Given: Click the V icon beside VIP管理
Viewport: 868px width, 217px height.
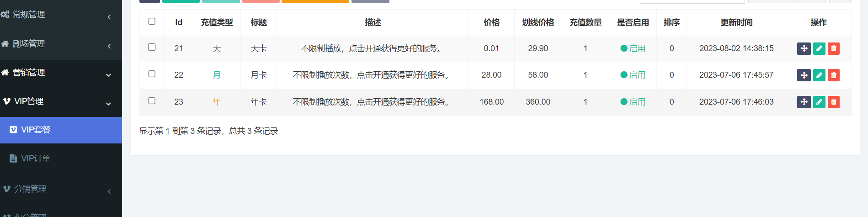Looking at the screenshot, I should tap(6, 101).
